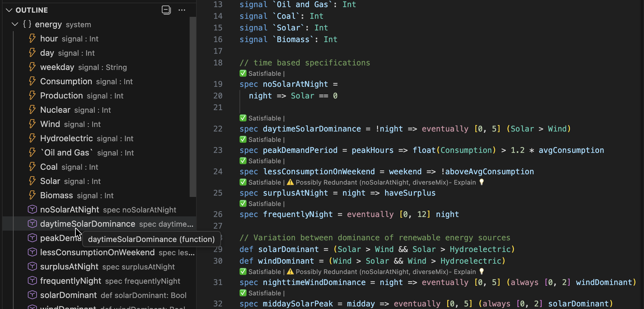This screenshot has width=644, height=309.
Task: Collapse the energy system tree node
Action: pyautogui.click(x=14, y=24)
